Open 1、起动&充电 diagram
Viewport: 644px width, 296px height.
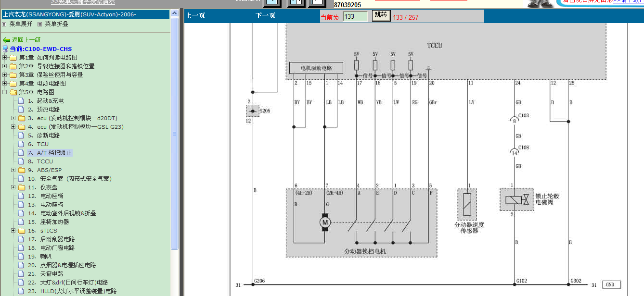coord(46,101)
